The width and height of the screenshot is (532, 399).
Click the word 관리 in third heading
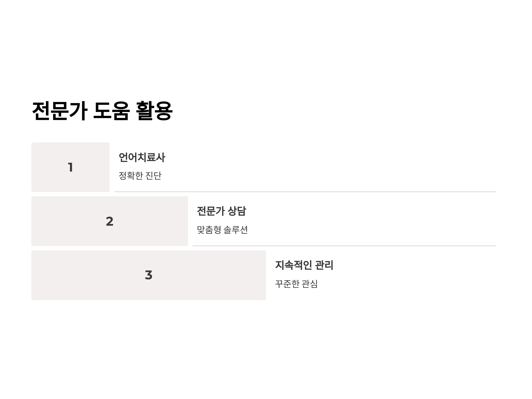[324, 265]
